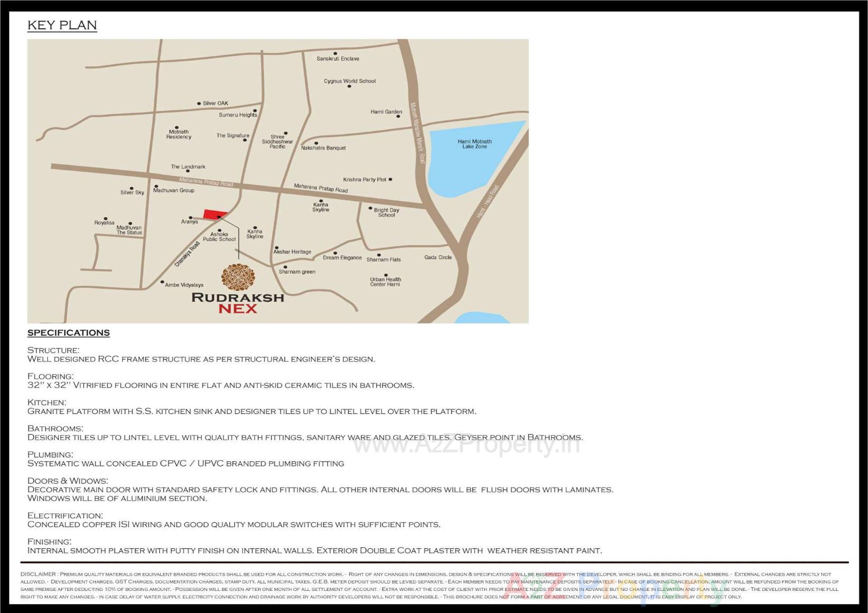Select the Krishna Party Plot marker
This screenshot has width=868, height=613.
tap(390, 179)
